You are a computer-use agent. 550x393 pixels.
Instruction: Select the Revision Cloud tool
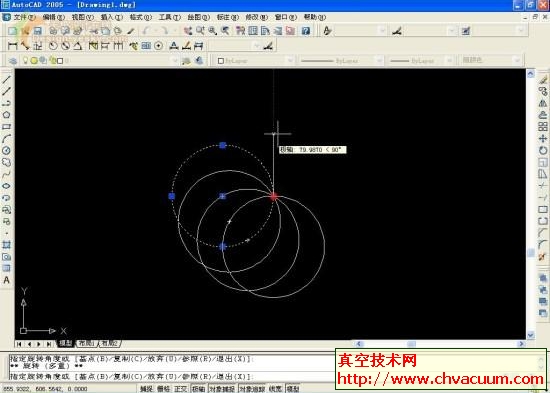tap(6, 162)
